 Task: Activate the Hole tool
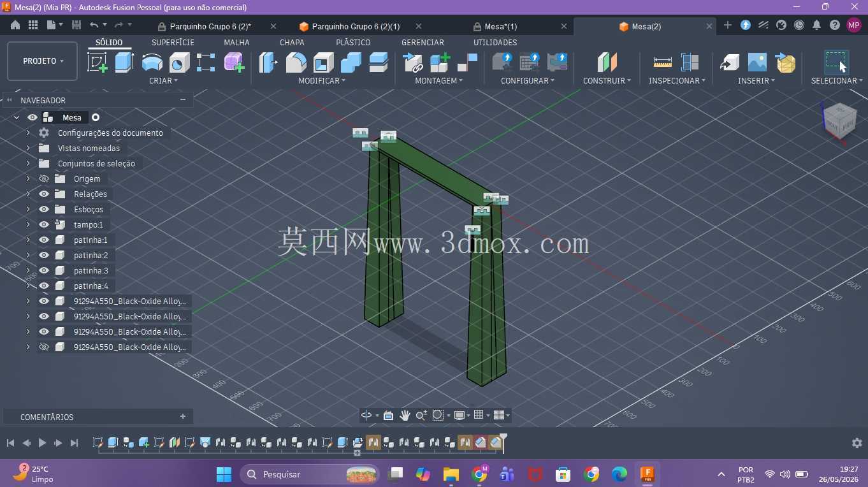(179, 62)
